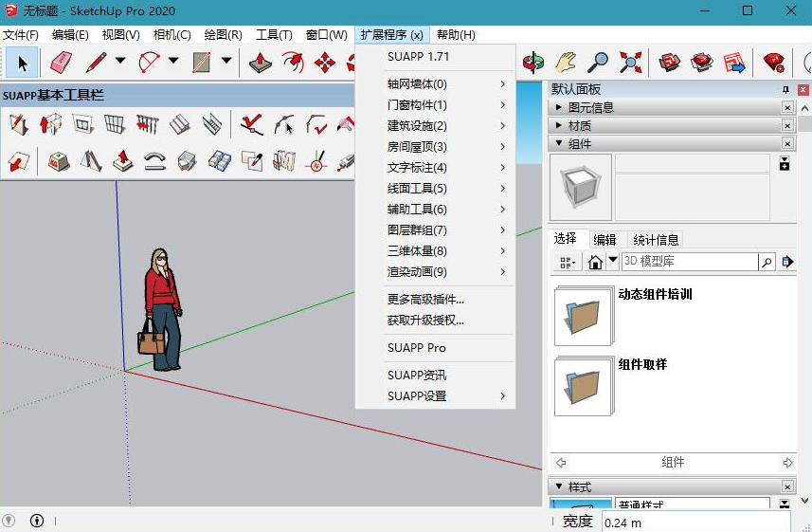Select the red Pencil line tool
The width and height of the screenshot is (812, 532).
pyautogui.click(x=96, y=63)
